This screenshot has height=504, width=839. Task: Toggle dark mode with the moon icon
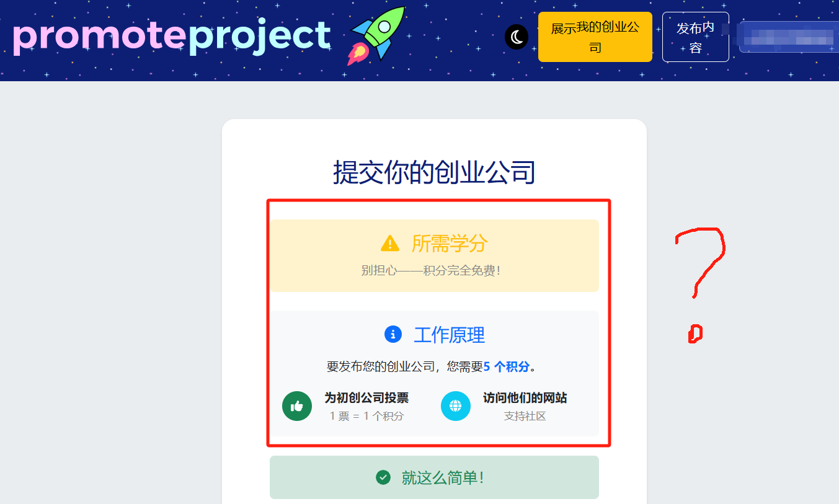pos(516,37)
